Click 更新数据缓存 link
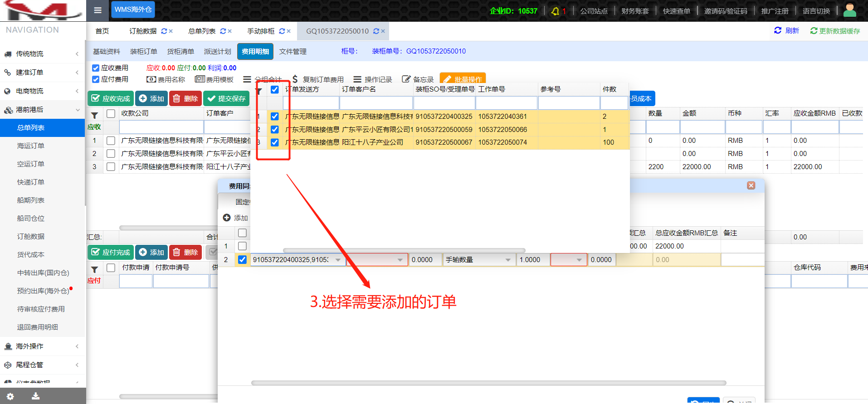Viewport: 868px width, 404px height. coord(835,31)
